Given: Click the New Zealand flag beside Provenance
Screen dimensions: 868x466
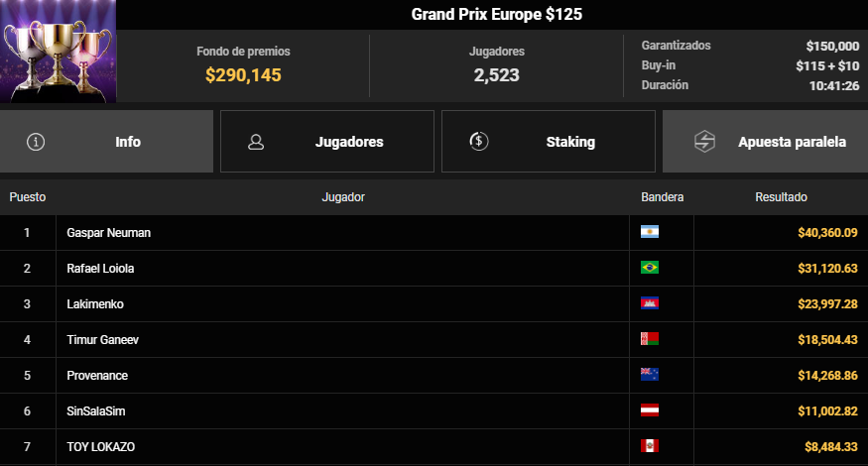Looking at the screenshot, I should tap(650, 375).
